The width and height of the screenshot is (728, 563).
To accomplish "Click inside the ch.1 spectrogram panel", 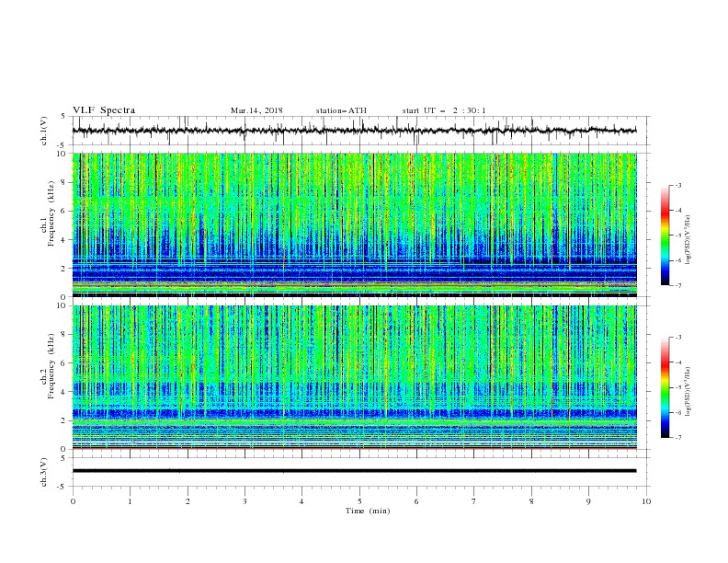I will [x=354, y=224].
